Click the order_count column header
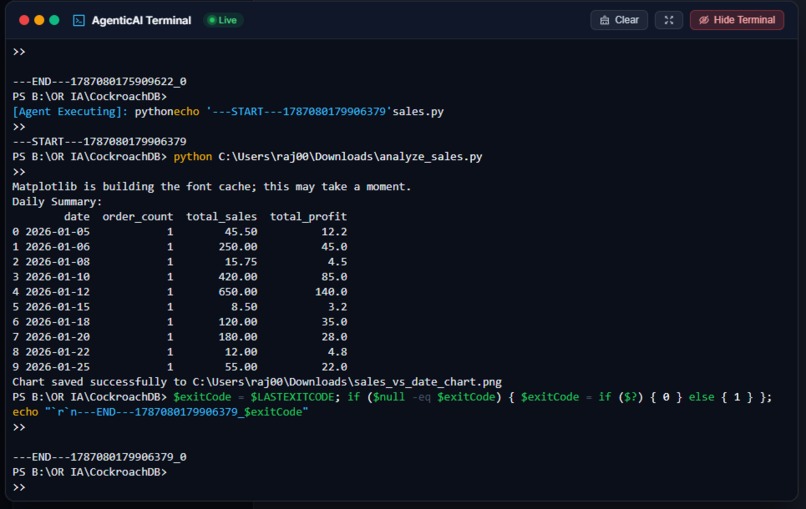806x509 pixels. tap(138, 216)
